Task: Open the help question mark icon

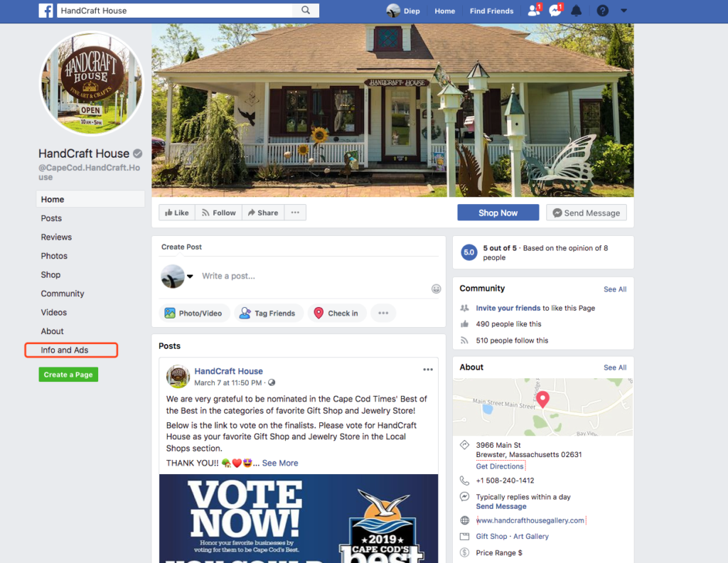Action: coord(603,11)
